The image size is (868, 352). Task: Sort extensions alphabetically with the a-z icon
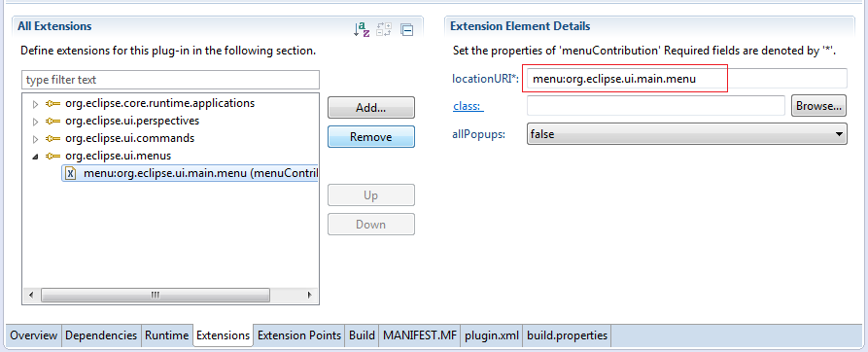pyautogui.click(x=362, y=29)
